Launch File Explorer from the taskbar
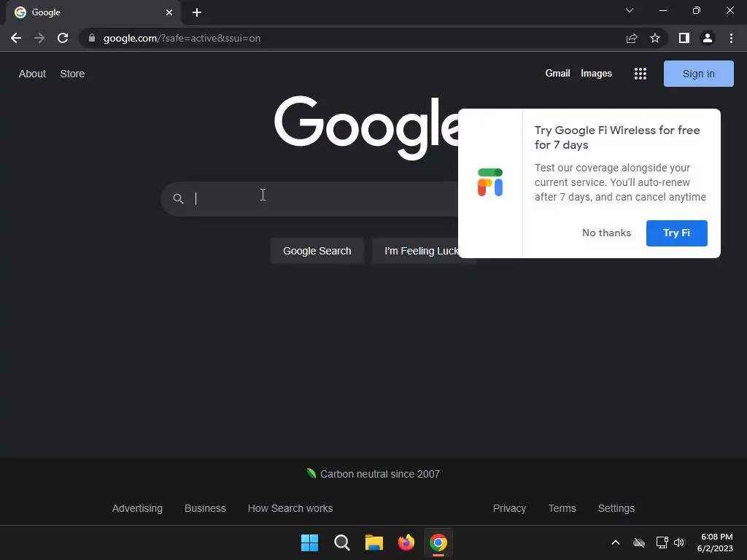Image resolution: width=747 pixels, height=560 pixels. (x=374, y=542)
